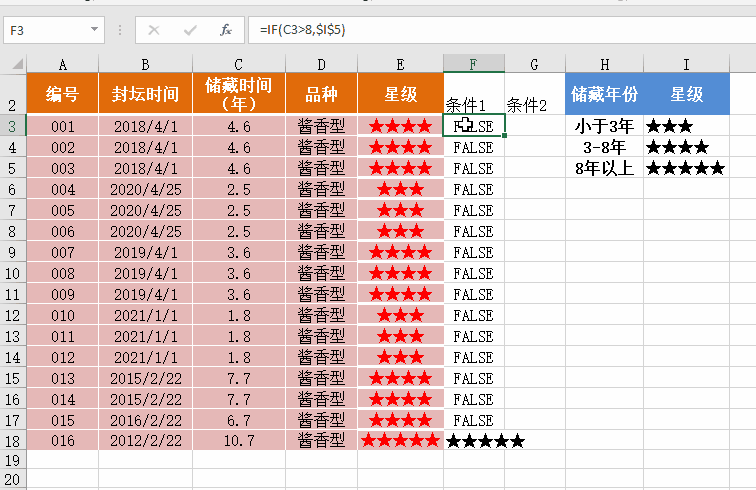This screenshot has width=756, height=490.
Task: Select date 2015/2/22 in row 15
Action: (x=145, y=379)
